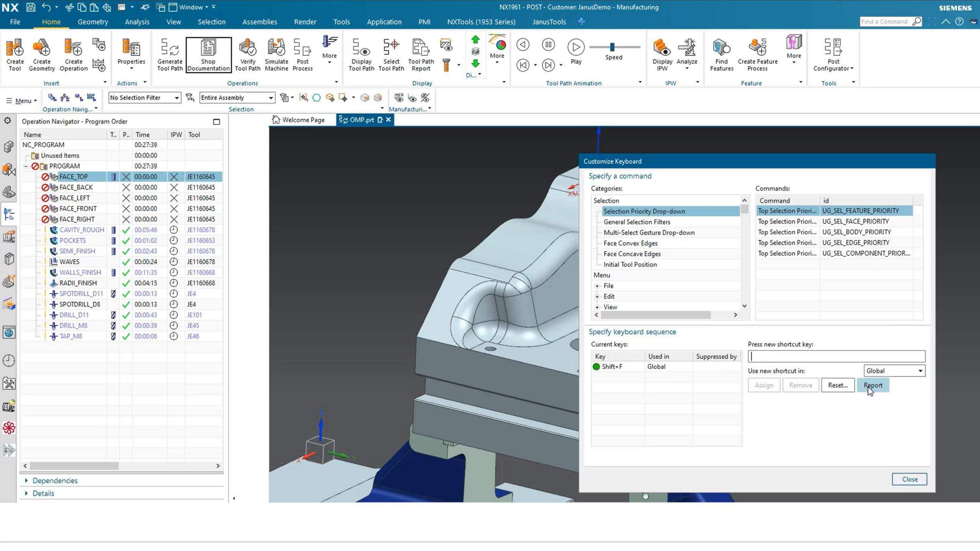Click the Analyze IPW icon

[687, 54]
